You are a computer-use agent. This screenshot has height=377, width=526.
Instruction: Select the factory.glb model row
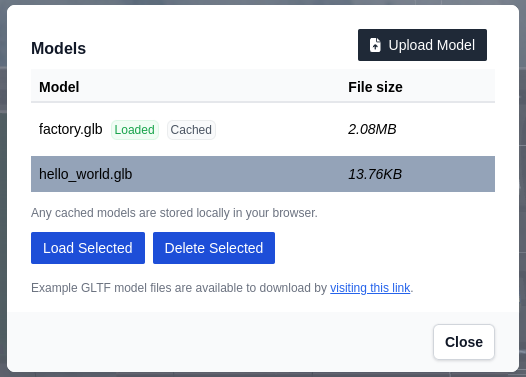263,129
